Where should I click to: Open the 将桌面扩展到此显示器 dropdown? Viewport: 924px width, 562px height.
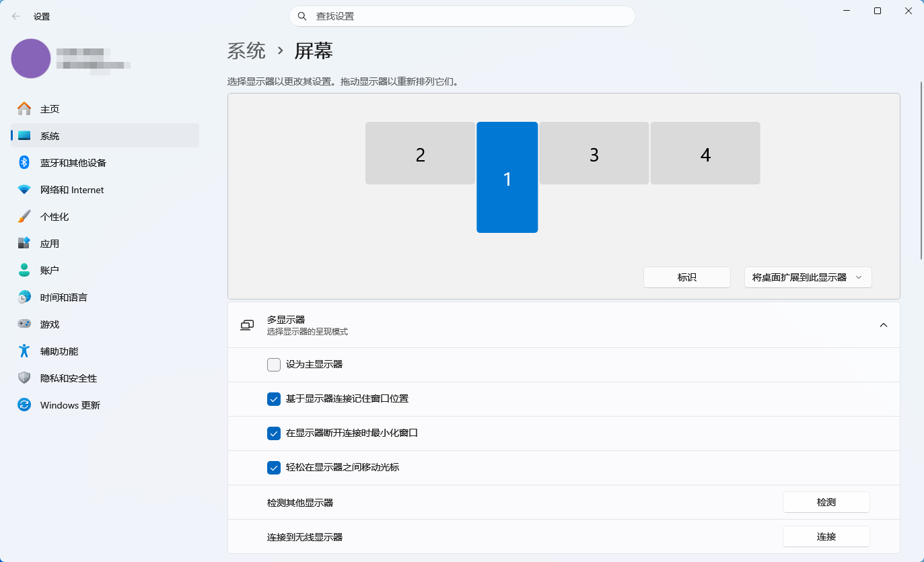click(808, 277)
